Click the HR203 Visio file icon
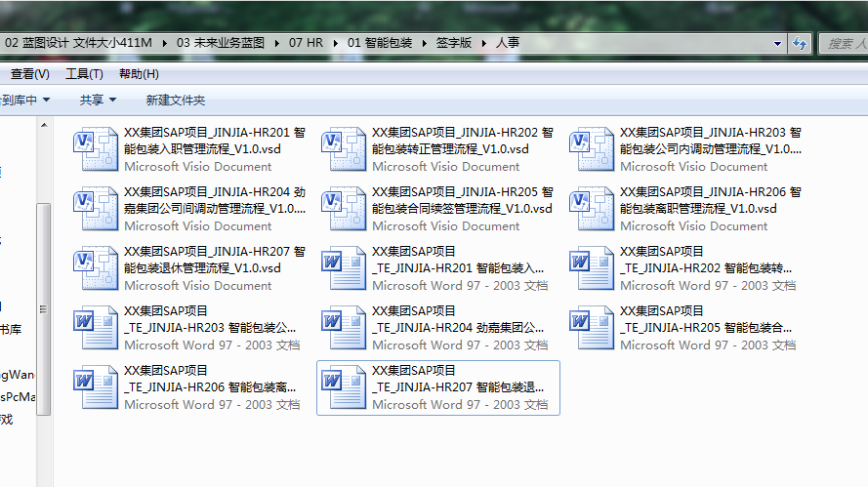Viewport: 868px width, 487px height. pos(592,149)
